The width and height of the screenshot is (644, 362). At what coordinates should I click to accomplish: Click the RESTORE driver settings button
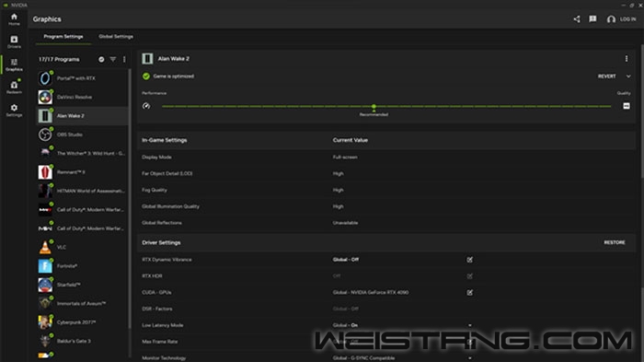tap(615, 242)
